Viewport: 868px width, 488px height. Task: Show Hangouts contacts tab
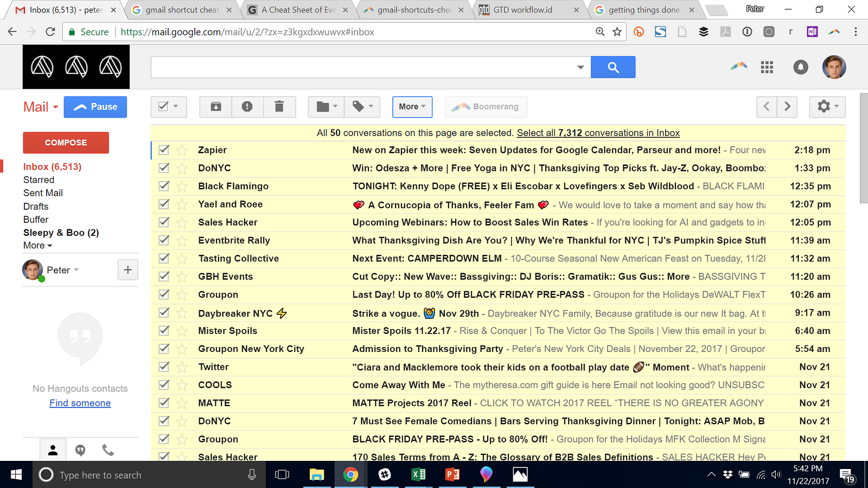click(53, 450)
